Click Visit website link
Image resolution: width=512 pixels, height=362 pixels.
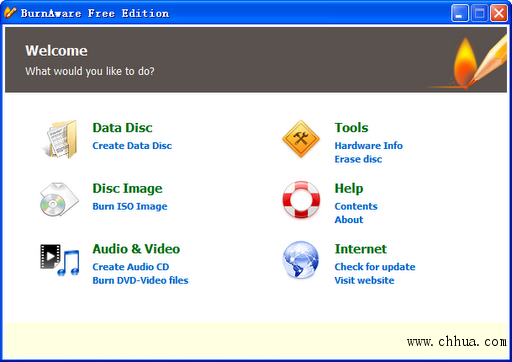(364, 280)
